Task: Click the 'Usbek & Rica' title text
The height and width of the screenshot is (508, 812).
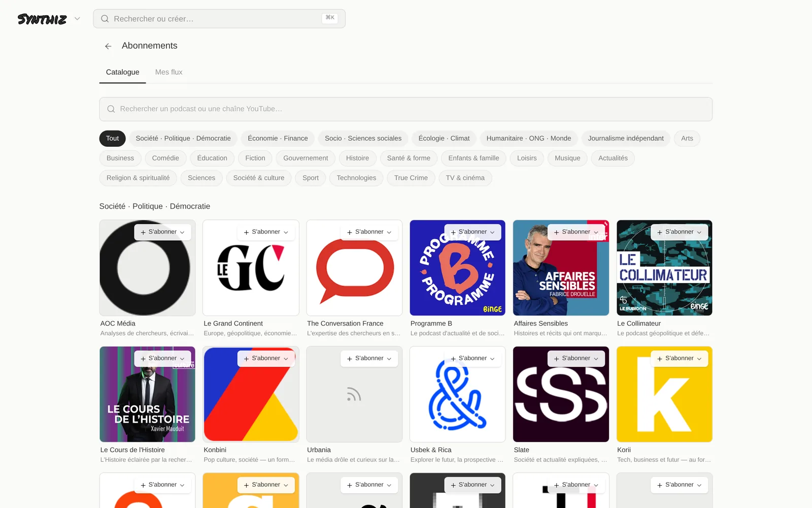Action: pyautogui.click(x=431, y=450)
